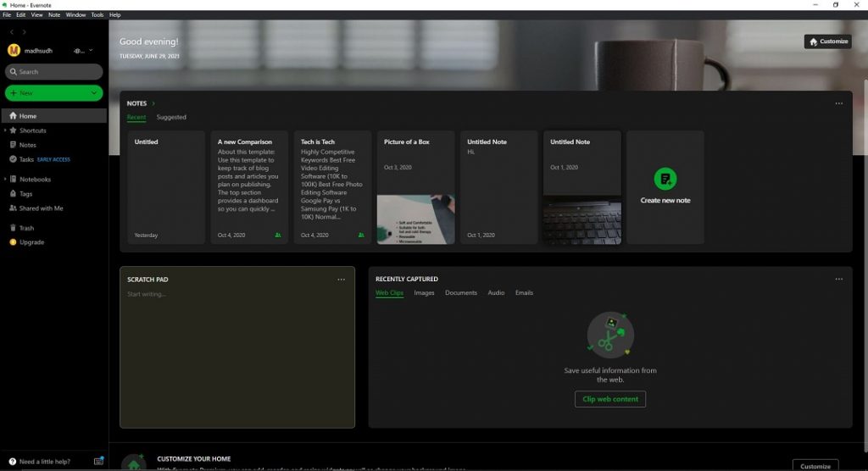Open the Note menu
868x471 pixels.
pyautogui.click(x=53, y=15)
